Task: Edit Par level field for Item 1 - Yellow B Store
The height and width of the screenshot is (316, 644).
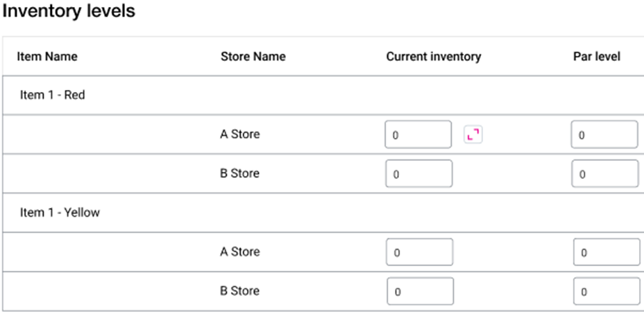Action: click(606, 292)
